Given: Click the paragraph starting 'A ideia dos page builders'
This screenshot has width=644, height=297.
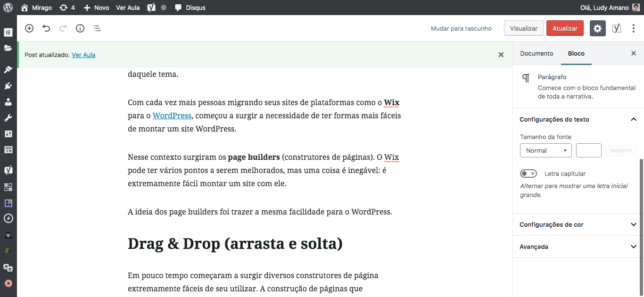Looking at the screenshot, I should point(260,212).
